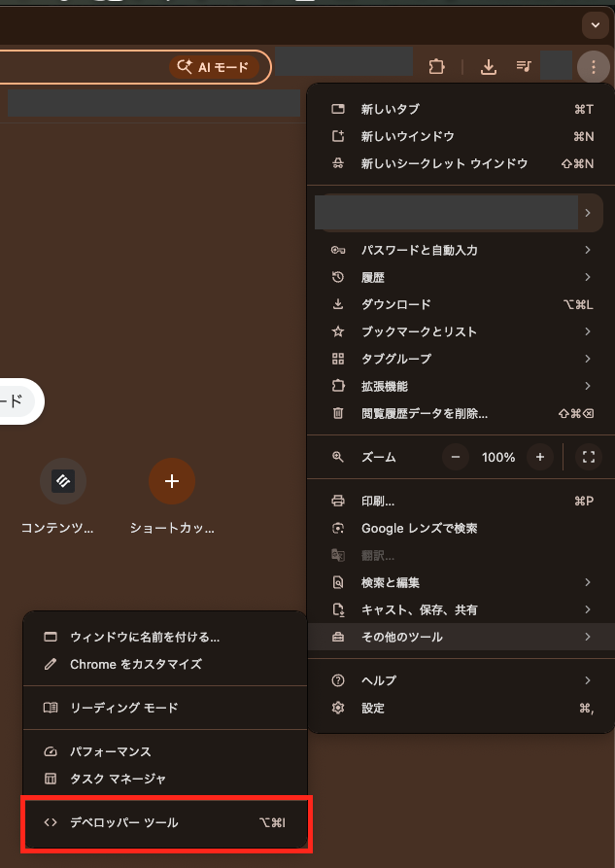
Task: Select 新しいタブ menu item
Action: (x=461, y=109)
